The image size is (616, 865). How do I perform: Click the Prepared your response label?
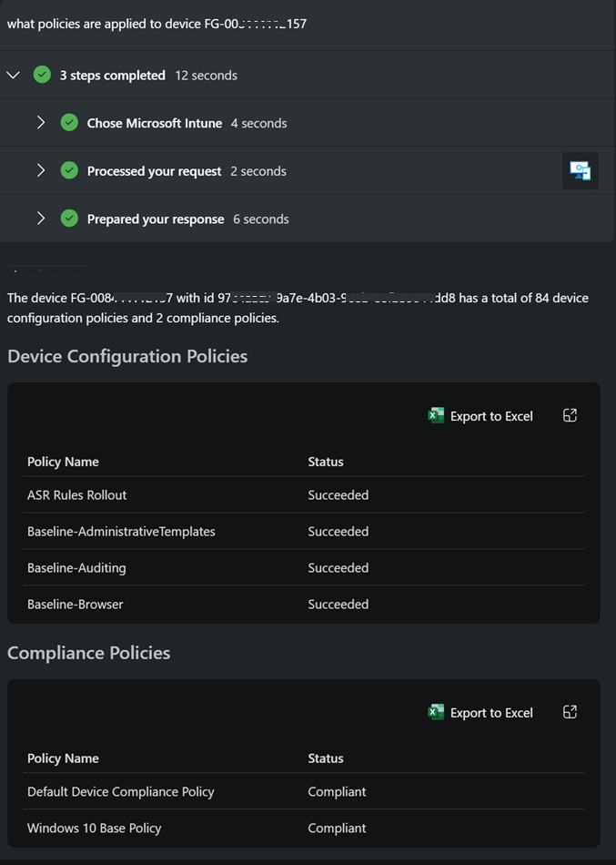point(156,219)
